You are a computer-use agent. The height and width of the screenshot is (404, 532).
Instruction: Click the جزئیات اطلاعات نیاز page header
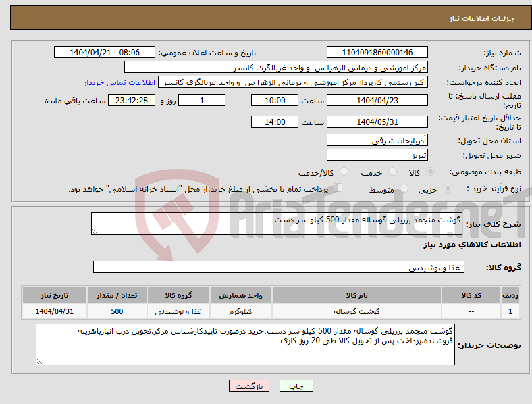click(x=482, y=18)
